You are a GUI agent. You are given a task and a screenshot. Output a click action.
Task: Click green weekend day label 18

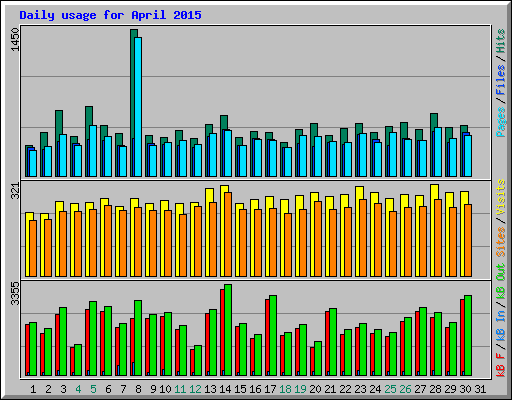tap(285, 389)
